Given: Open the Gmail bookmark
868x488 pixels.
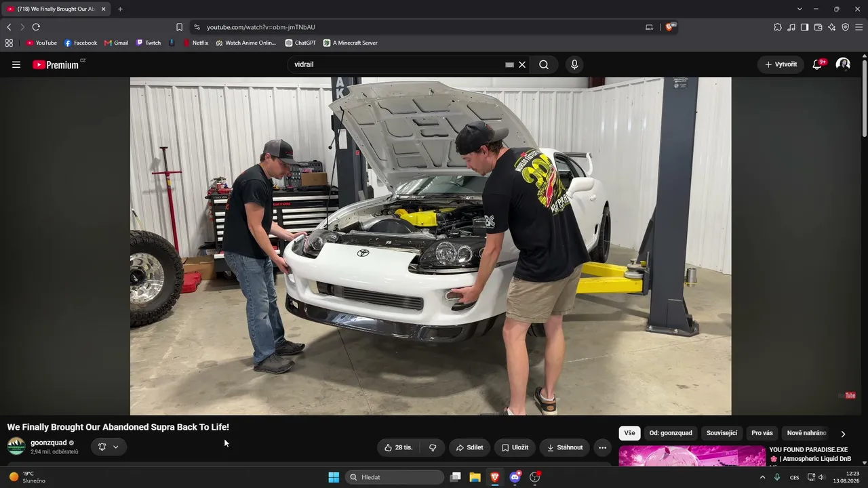Looking at the screenshot, I should [x=116, y=43].
